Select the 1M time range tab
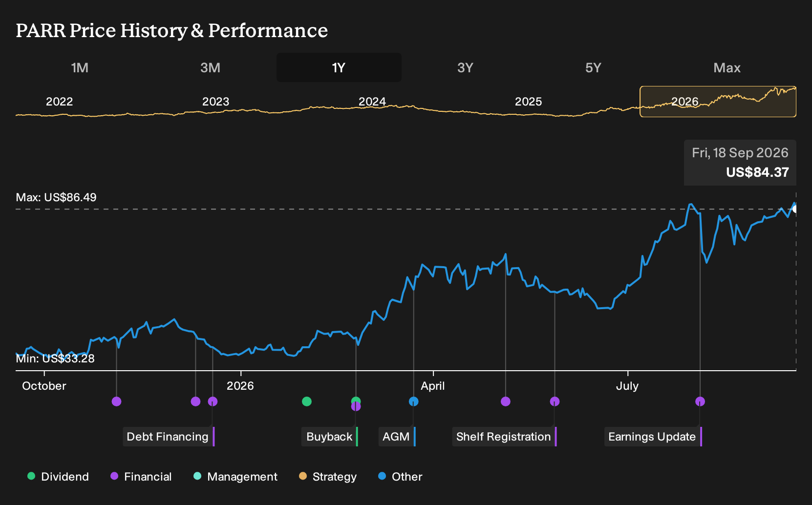The height and width of the screenshot is (505, 812). 80,67
